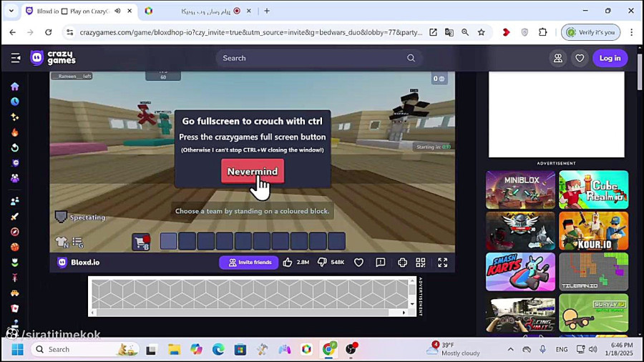Open the MINIBLOX game thumbnail

(x=520, y=190)
